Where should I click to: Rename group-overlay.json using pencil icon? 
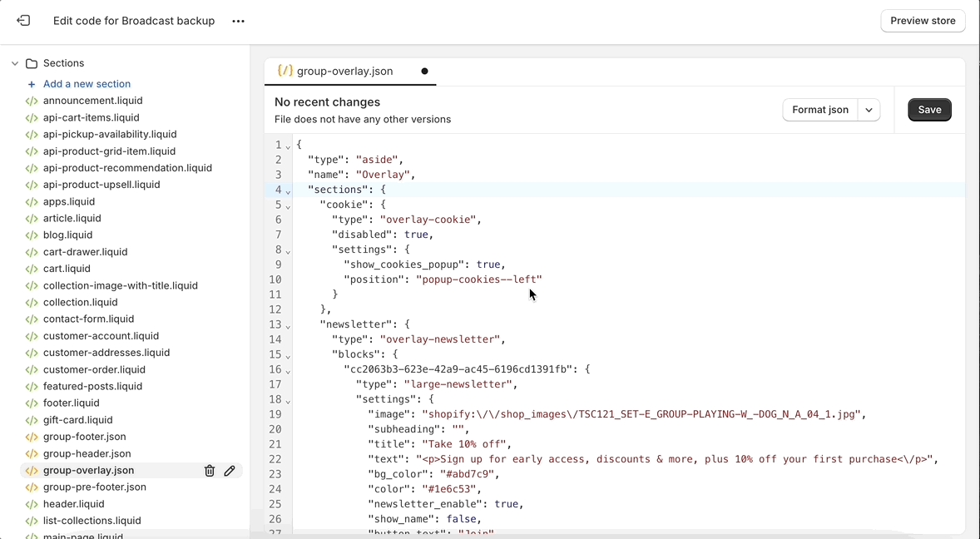point(230,471)
